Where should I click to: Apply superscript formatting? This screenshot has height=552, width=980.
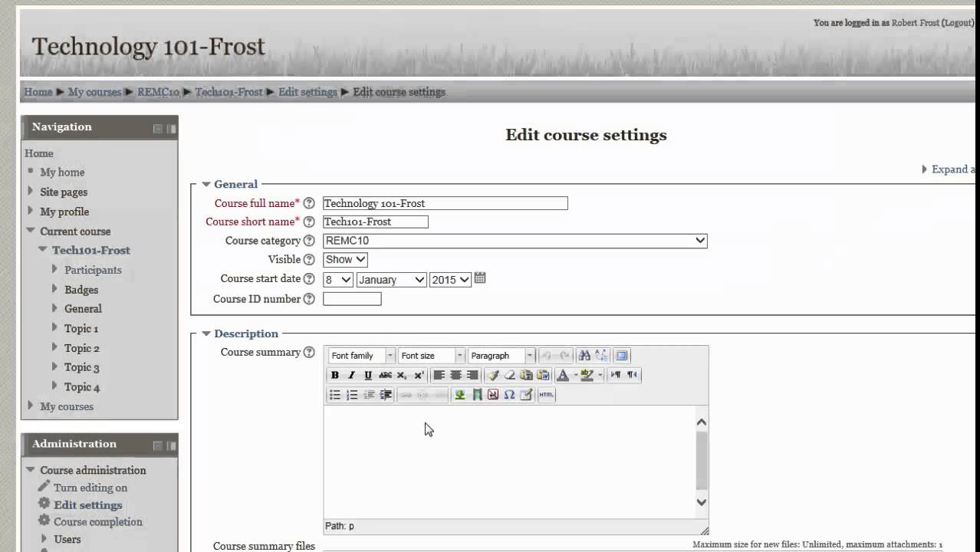point(419,375)
